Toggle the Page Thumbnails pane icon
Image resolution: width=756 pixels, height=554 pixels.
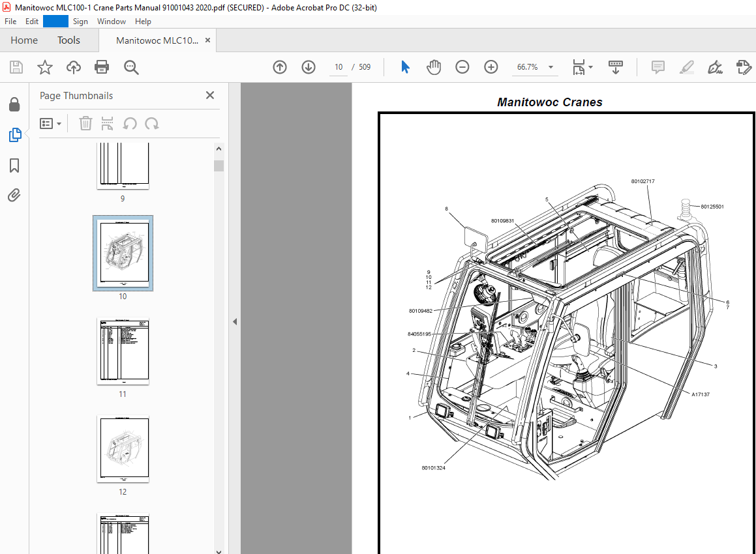pyautogui.click(x=15, y=135)
